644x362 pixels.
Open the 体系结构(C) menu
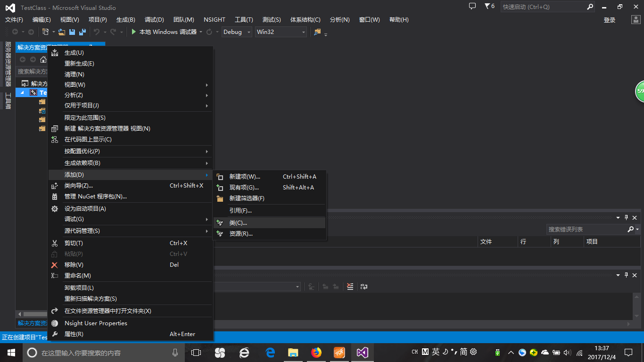click(x=305, y=19)
